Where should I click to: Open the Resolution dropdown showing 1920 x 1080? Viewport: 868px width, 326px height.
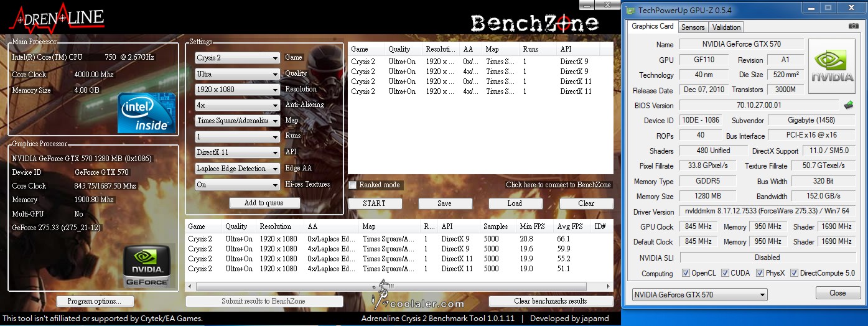[x=237, y=90]
